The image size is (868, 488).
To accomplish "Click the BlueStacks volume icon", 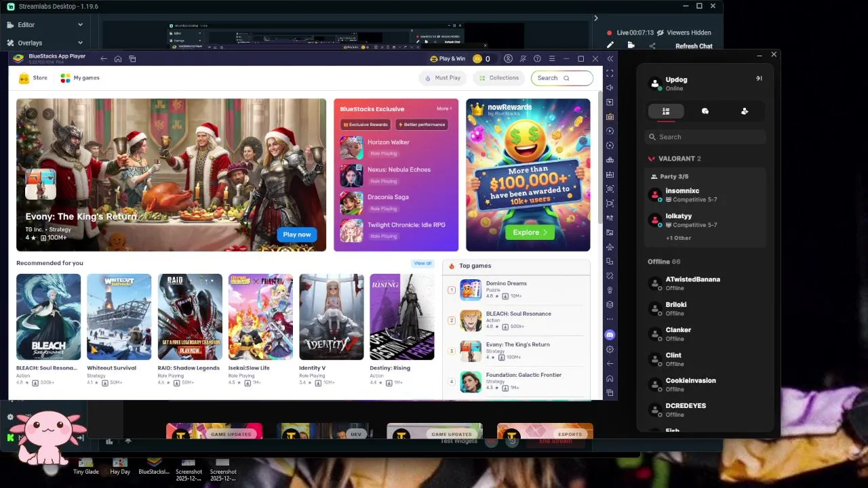I will pyautogui.click(x=610, y=87).
